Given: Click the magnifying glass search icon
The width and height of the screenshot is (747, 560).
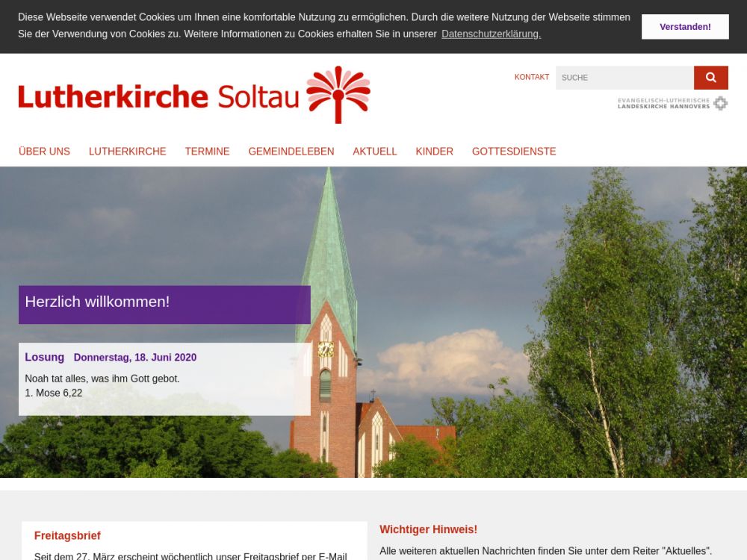Looking at the screenshot, I should click(710, 78).
